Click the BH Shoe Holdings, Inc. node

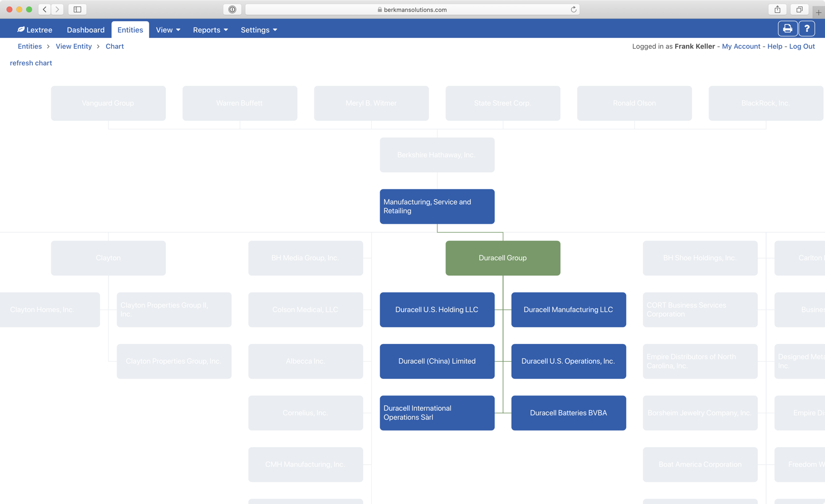click(700, 258)
